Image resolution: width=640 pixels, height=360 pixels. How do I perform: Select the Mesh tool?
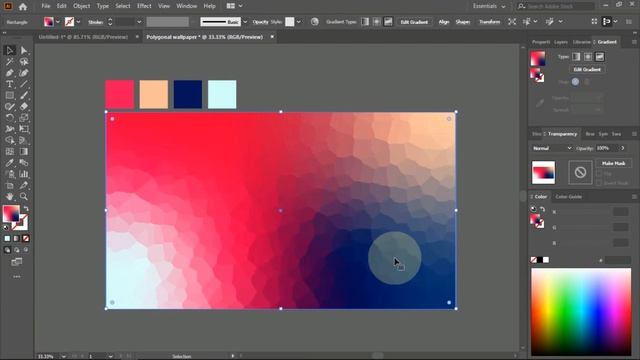(x=9, y=151)
